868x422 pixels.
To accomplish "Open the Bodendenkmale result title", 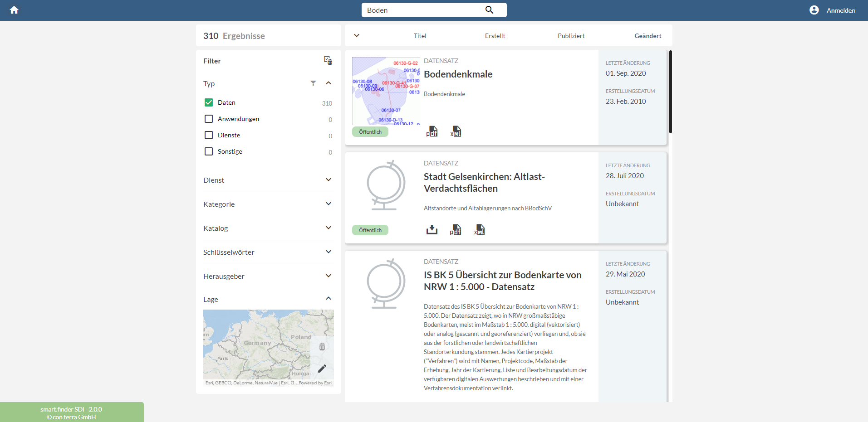I will pos(458,74).
